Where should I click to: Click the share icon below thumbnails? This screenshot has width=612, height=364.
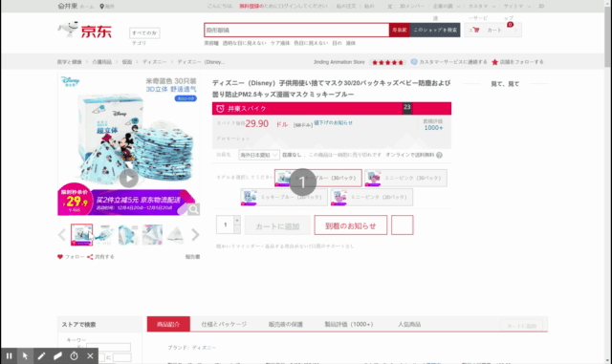[x=90, y=257]
